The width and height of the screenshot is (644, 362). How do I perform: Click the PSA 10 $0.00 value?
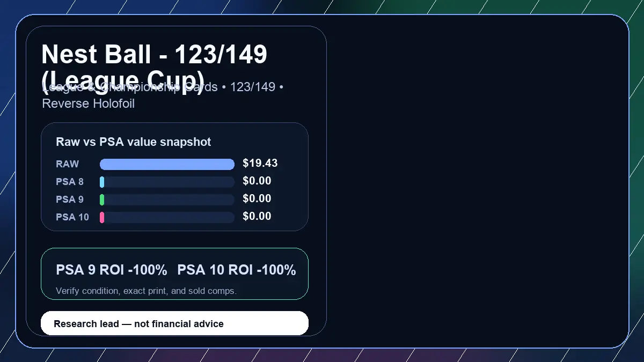[x=257, y=217]
